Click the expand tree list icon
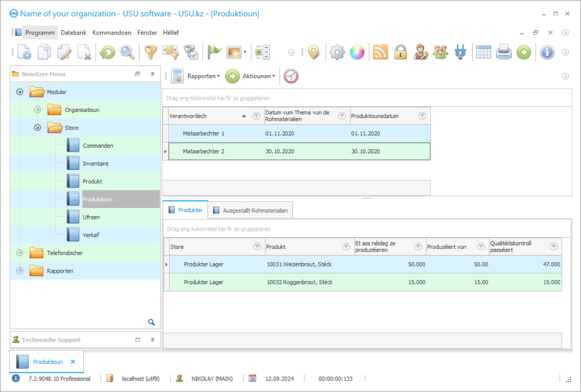 (x=262, y=52)
